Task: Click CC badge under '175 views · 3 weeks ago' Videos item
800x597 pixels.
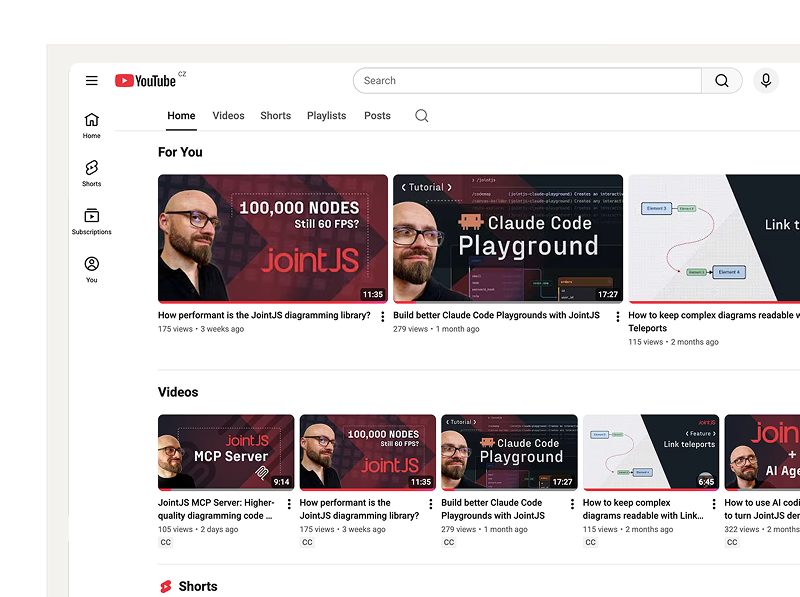Action: (x=307, y=542)
